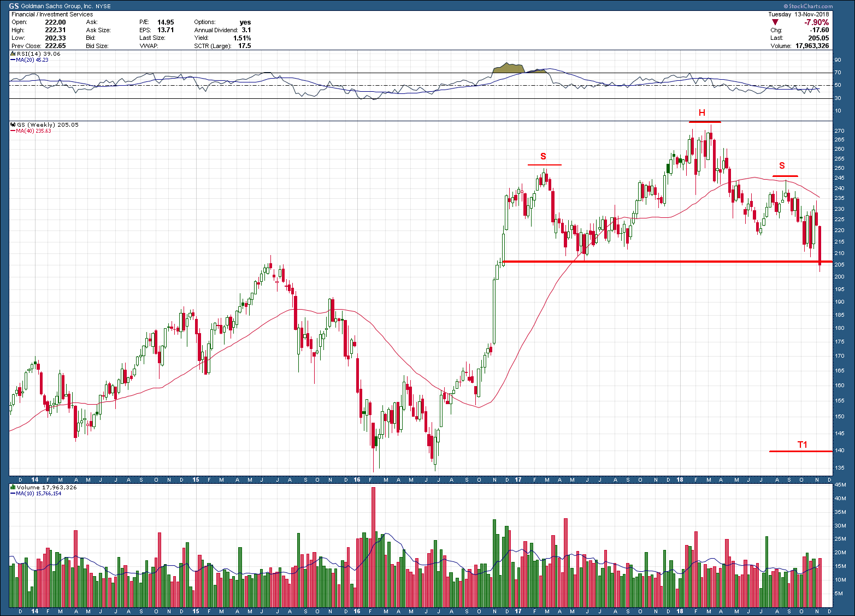This screenshot has width=855, height=616.
Task: Click the blue MA(20) legend line marker
Action: click(x=13, y=60)
